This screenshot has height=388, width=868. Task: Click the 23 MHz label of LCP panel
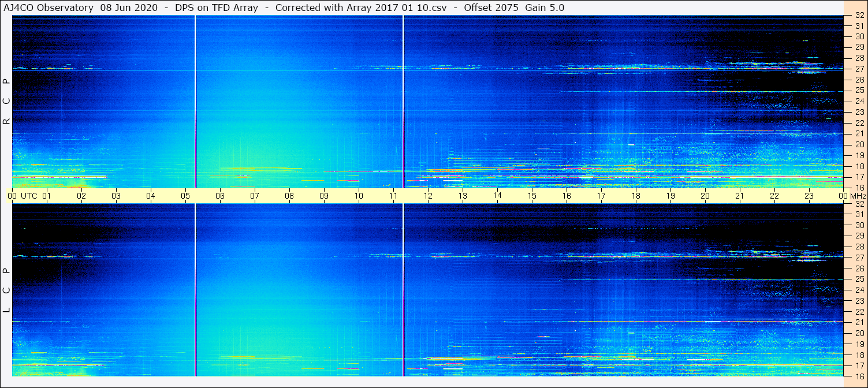click(x=859, y=300)
